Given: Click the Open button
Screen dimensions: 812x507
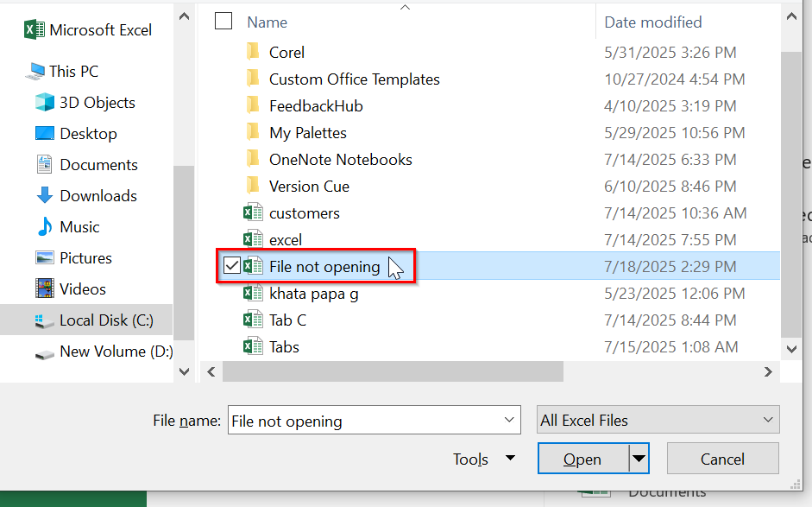Looking at the screenshot, I should pos(583,459).
